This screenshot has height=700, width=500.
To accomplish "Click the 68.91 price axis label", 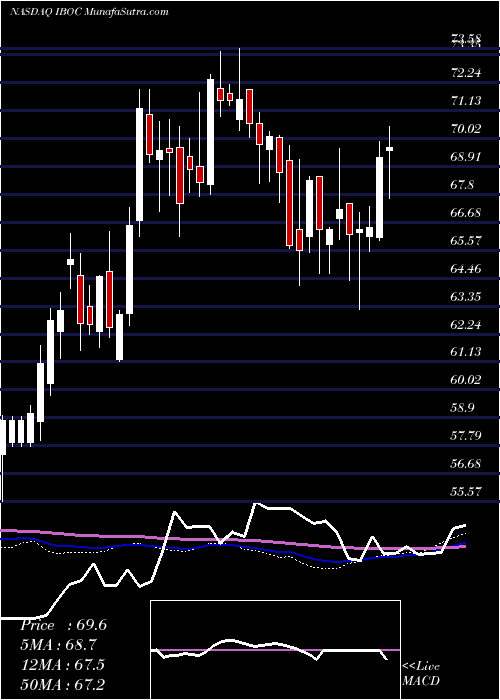I will (x=466, y=157).
